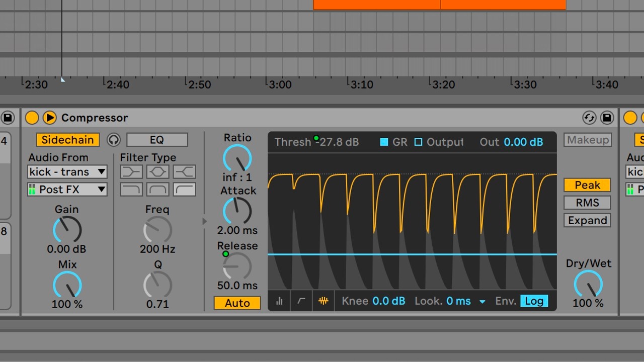
Task: Click the Ratio value 'inf : 1'
Action: click(x=237, y=177)
